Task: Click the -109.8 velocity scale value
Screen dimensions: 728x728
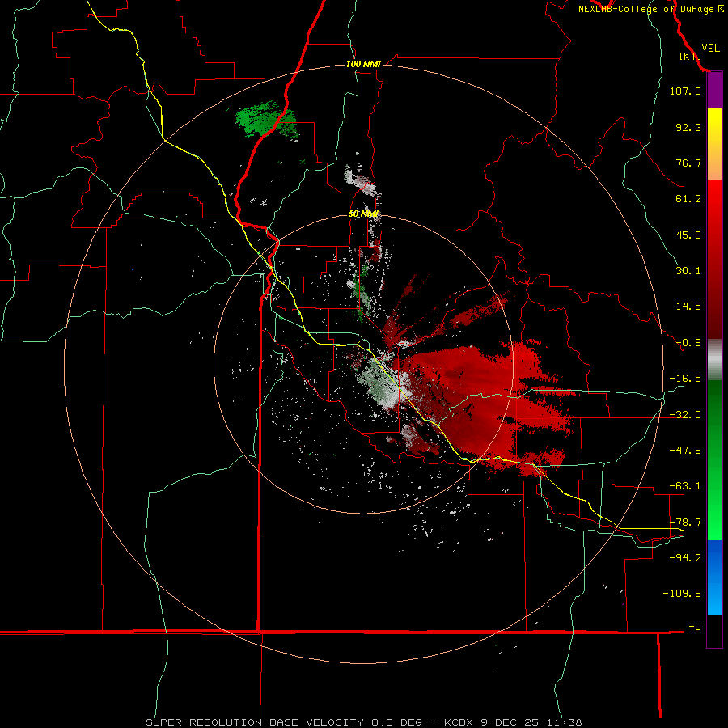Action: (682, 594)
